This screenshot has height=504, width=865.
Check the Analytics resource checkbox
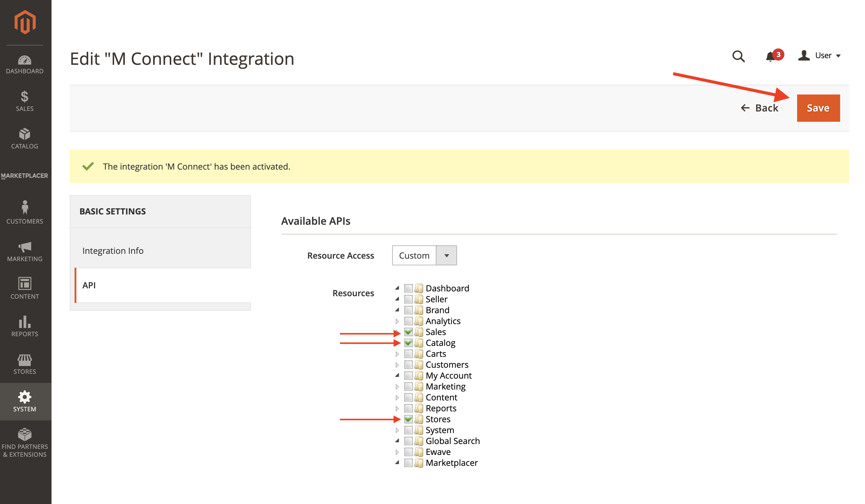coord(408,321)
